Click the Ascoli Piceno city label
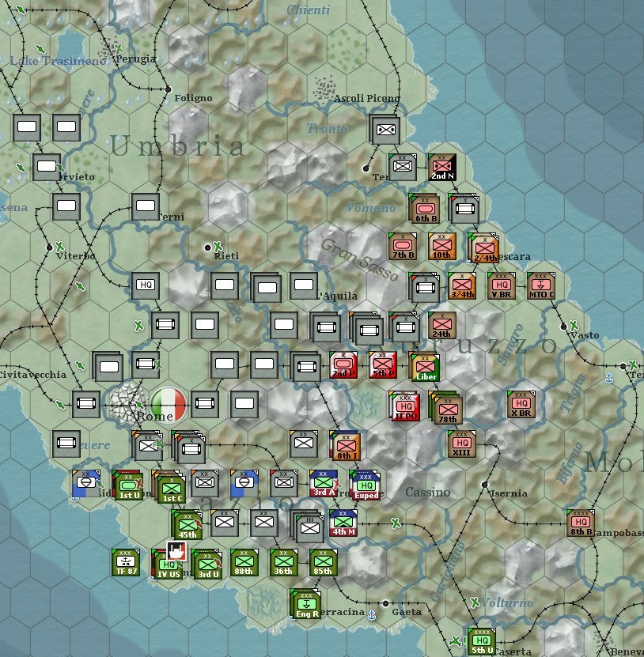This screenshot has height=657, width=644. (x=367, y=99)
